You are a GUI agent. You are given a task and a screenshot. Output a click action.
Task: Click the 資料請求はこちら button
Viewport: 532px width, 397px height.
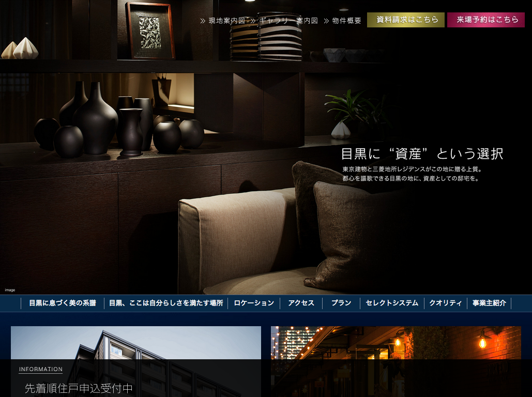click(406, 20)
